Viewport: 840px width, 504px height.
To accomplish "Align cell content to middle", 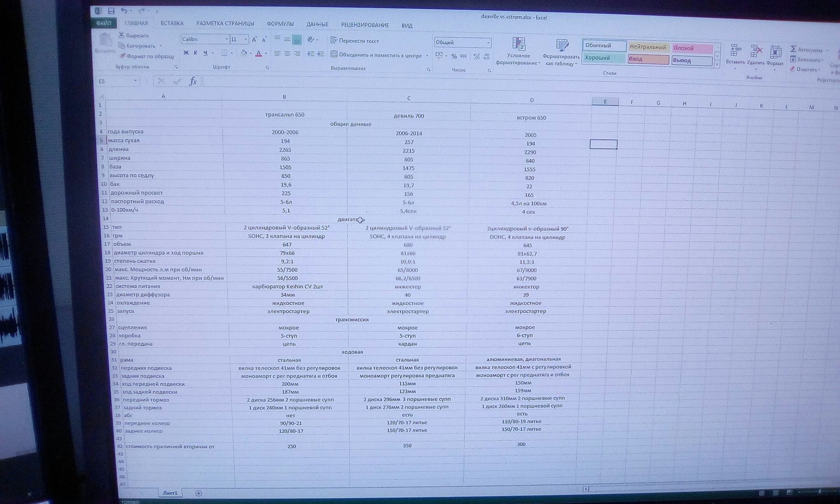I will pyautogui.click(x=287, y=39).
